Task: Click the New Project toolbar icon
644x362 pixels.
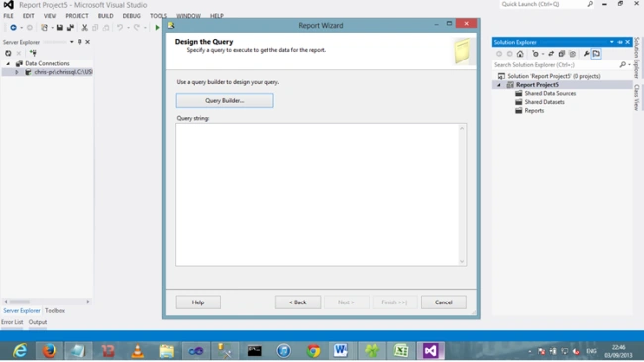Action: 44,28
